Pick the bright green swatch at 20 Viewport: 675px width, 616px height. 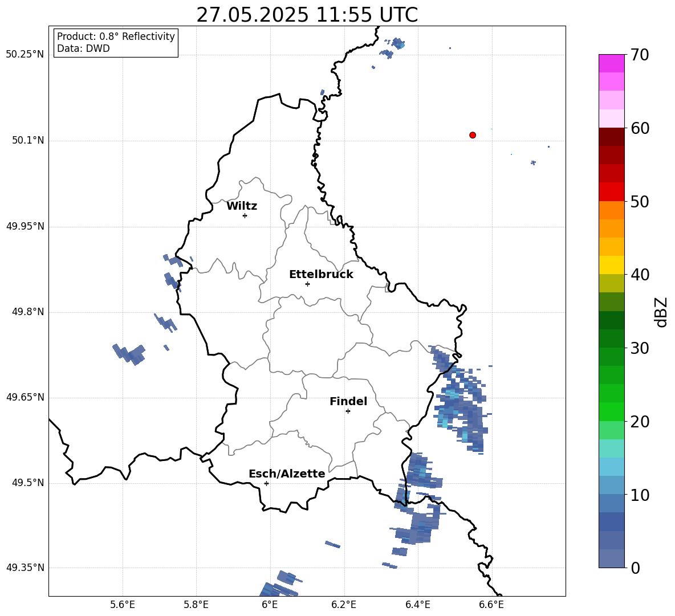pos(612,411)
